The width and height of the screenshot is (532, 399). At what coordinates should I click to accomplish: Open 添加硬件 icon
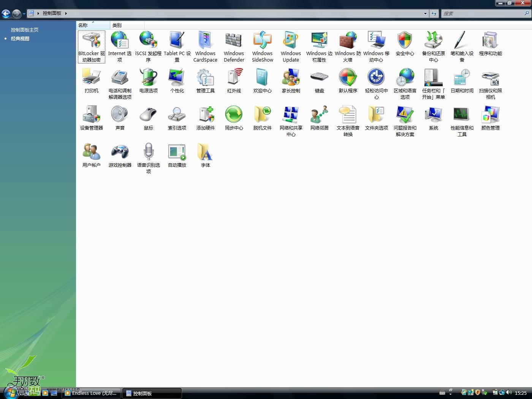click(x=206, y=115)
